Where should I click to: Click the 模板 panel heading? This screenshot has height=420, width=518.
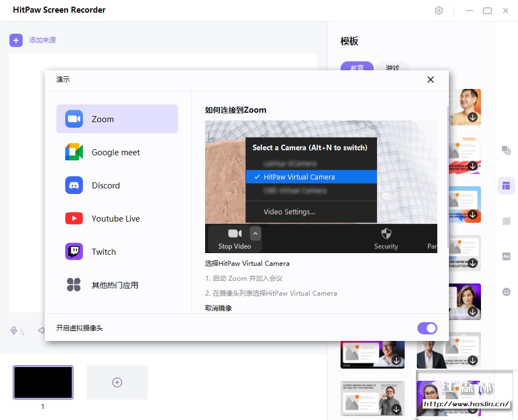pyautogui.click(x=349, y=41)
